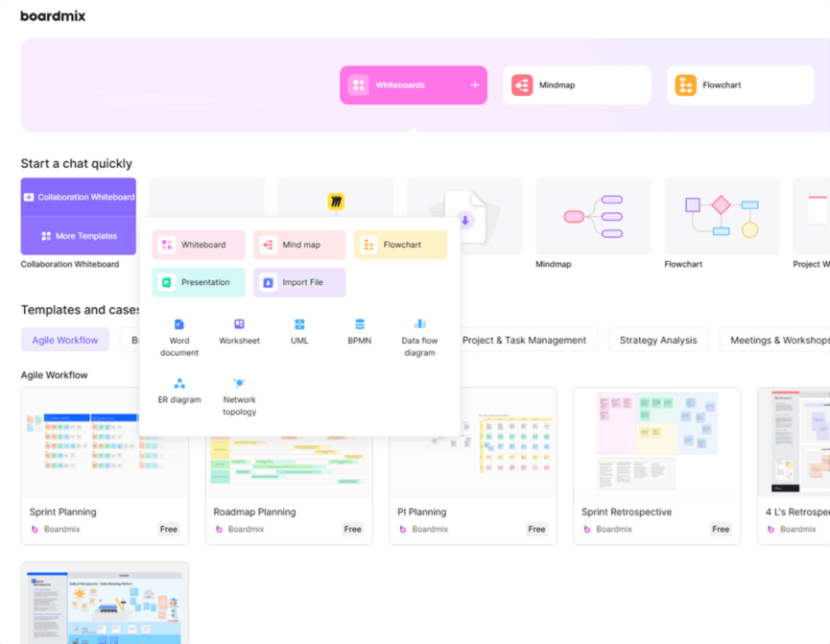830x644 pixels.
Task: Select the Network topology icon
Action: (x=239, y=384)
